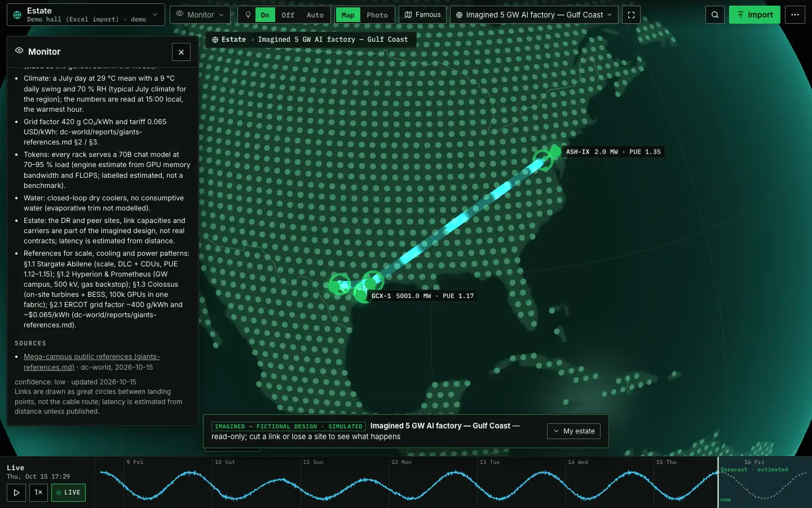The width and height of the screenshot is (812, 508).
Task: Click the Estate globe icon in breadcrumb
Action: click(x=215, y=40)
